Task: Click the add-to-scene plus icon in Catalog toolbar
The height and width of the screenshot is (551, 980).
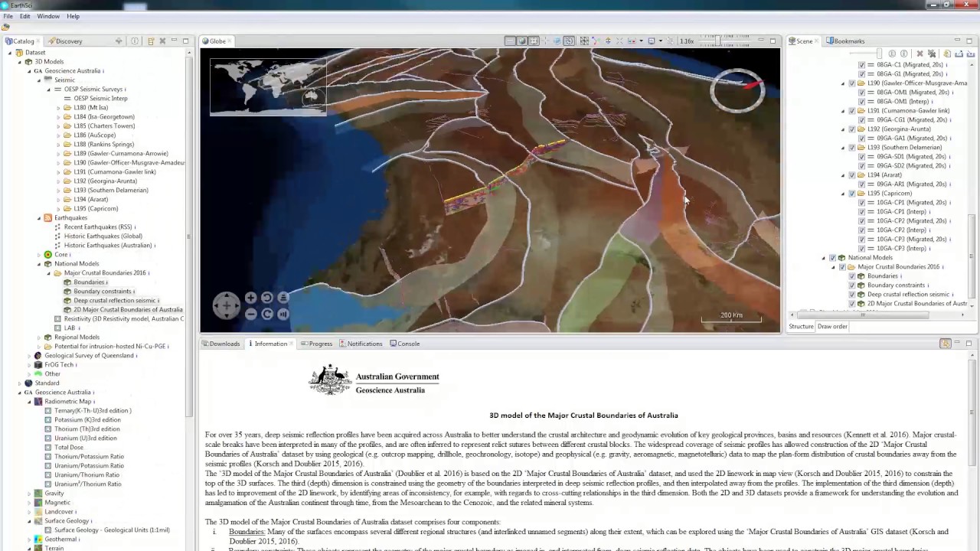Action: click(119, 41)
